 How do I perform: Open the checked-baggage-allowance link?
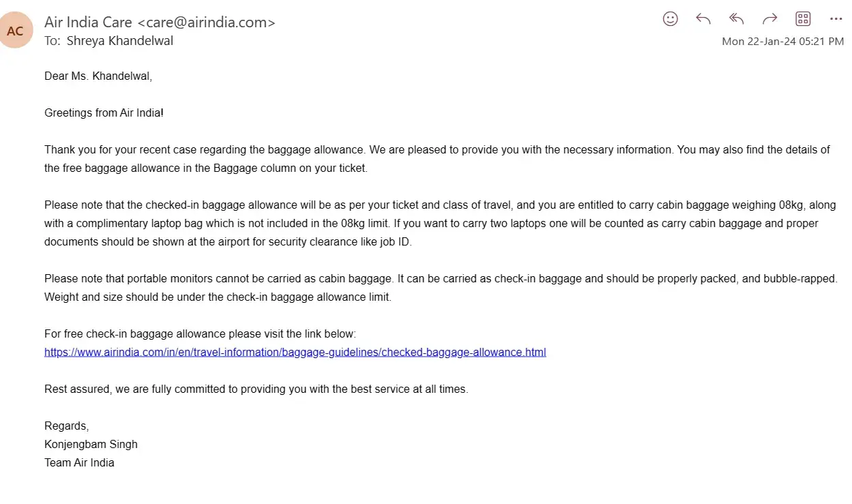tap(295, 353)
